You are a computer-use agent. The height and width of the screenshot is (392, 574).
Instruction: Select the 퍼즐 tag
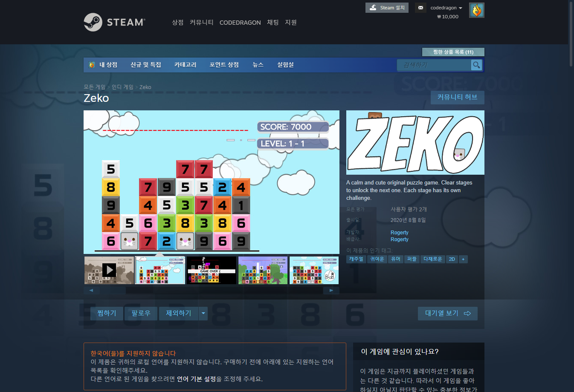(412, 259)
